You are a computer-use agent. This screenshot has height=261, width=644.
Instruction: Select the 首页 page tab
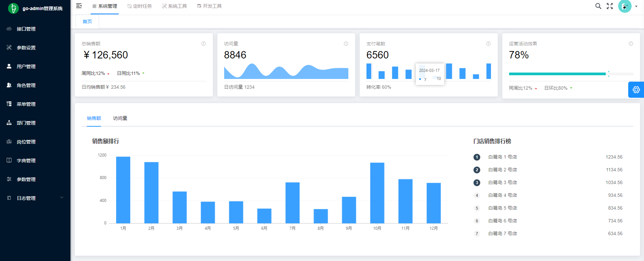click(x=87, y=21)
